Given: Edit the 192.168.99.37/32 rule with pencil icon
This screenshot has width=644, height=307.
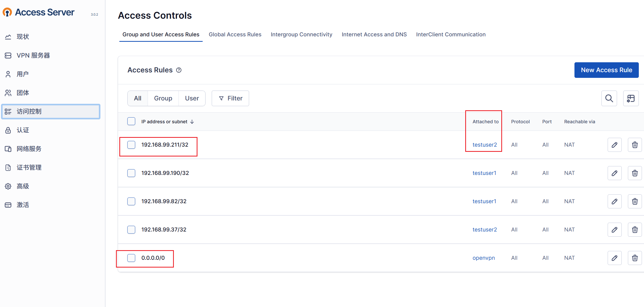Looking at the screenshot, I should 614,230.
